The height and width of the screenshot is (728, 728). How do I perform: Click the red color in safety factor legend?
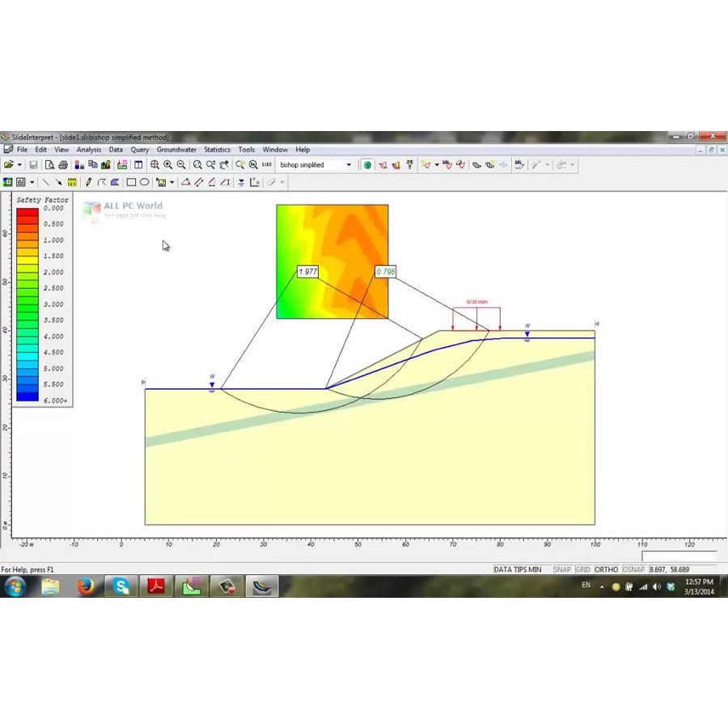pyautogui.click(x=28, y=213)
